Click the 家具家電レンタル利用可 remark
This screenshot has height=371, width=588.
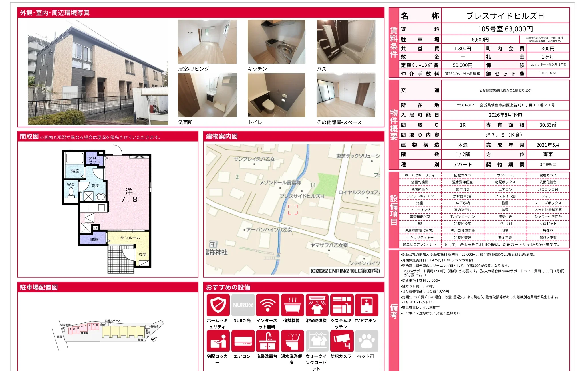pyautogui.click(x=420, y=308)
